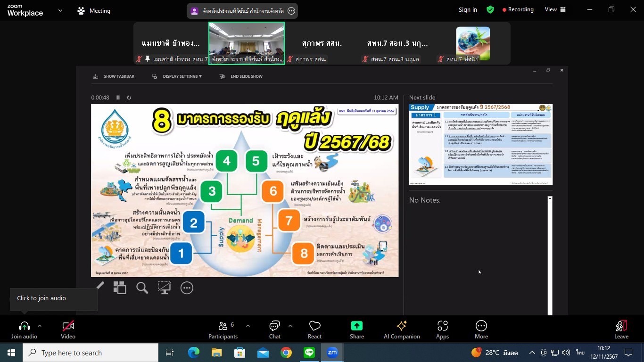The image size is (644, 362).
Task: Click the Zoom taskbar icon
Action: tap(332, 353)
